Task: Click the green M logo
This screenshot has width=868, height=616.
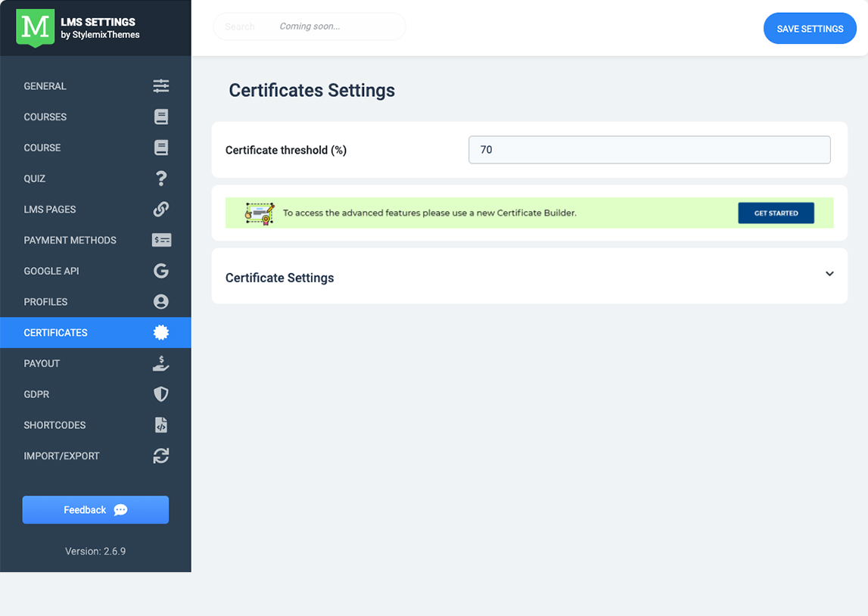Action: click(x=36, y=27)
